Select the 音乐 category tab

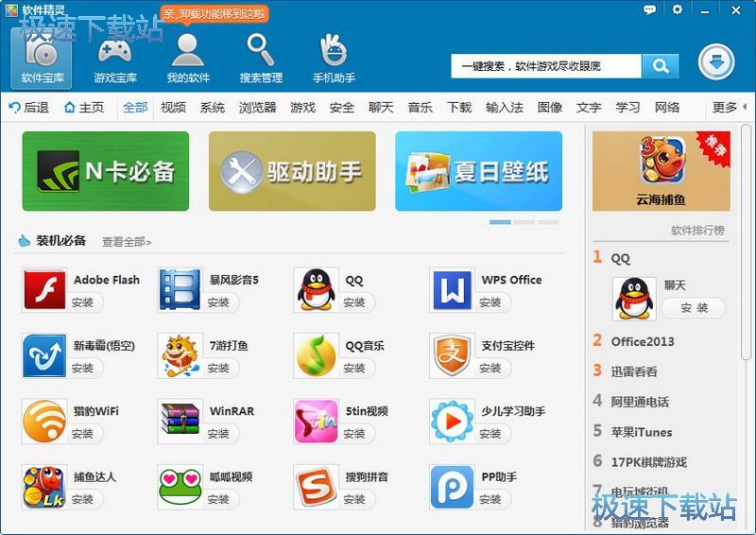tap(420, 107)
